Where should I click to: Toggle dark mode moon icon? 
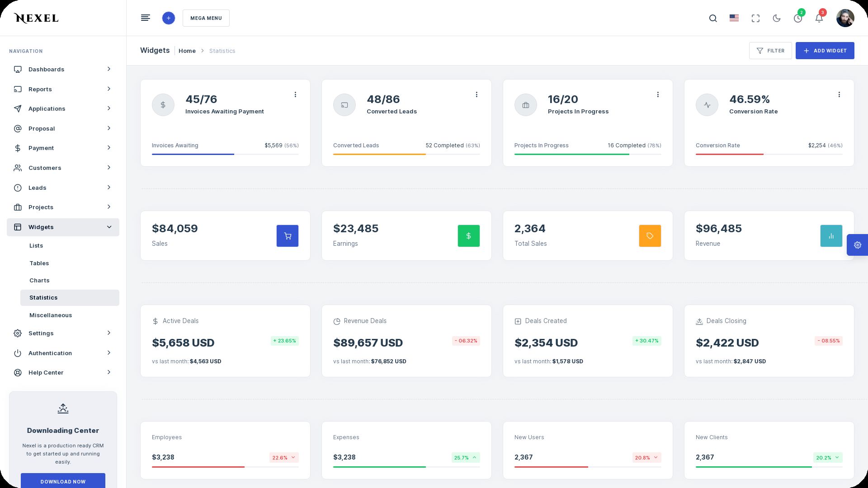[x=777, y=19]
